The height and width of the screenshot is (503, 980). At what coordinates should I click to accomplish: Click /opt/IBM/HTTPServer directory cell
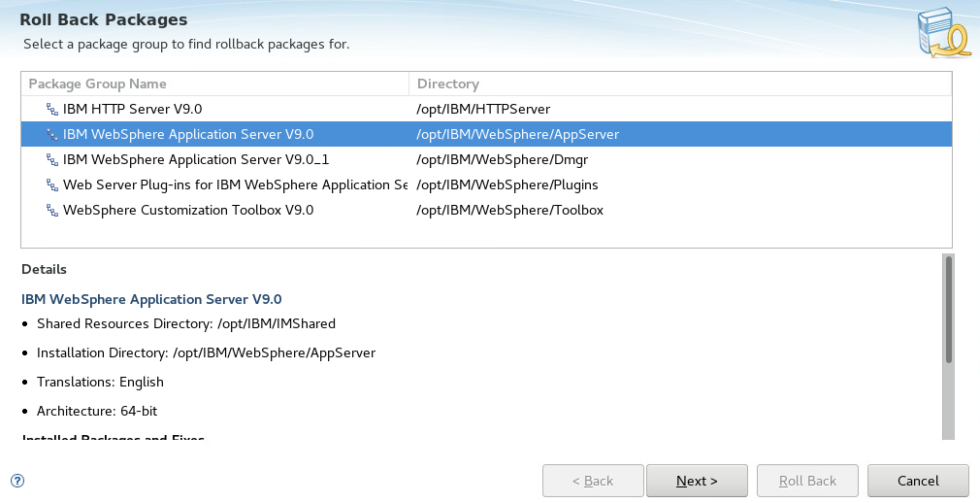pyautogui.click(x=483, y=109)
